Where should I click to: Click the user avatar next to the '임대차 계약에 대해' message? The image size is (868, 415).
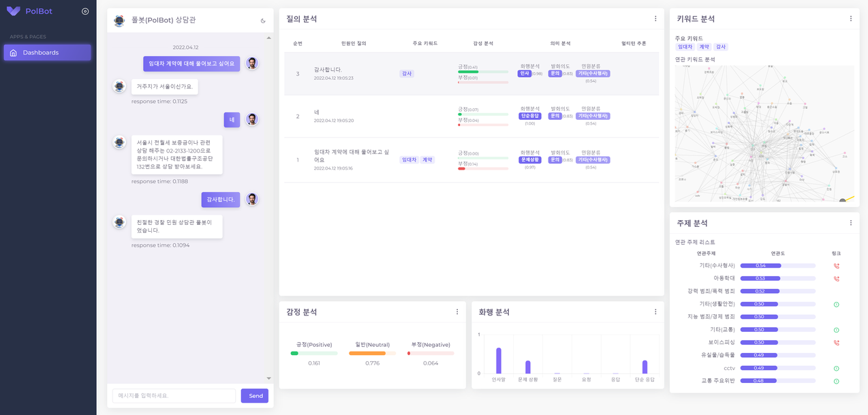252,63
